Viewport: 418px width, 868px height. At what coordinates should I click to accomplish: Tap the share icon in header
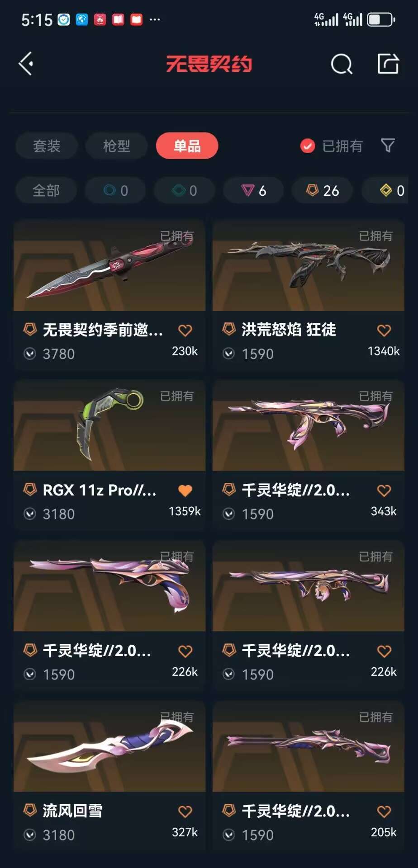click(388, 63)
